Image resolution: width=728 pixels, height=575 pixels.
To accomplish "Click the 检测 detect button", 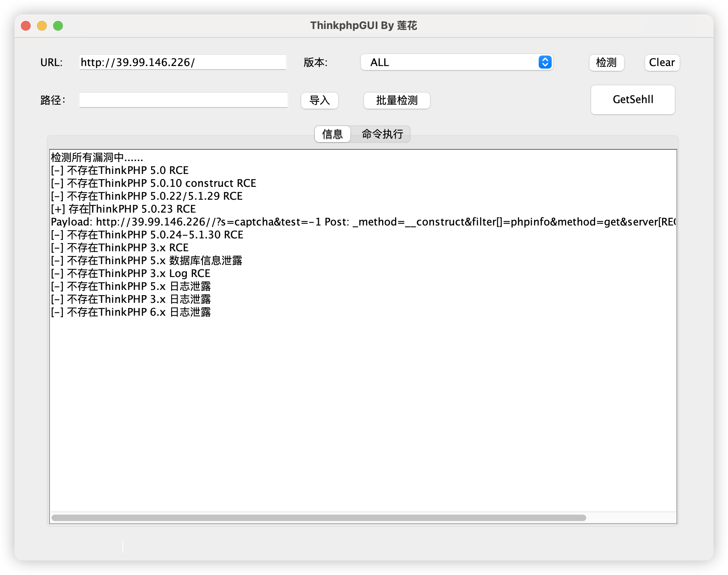I will (x=606, y=62).
